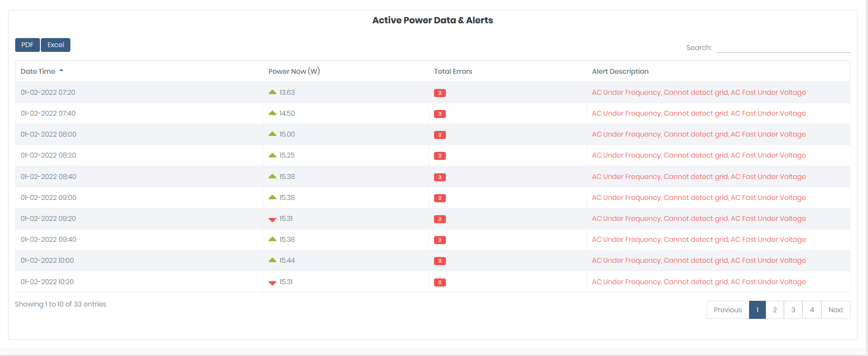Focus the Search input field
The width and height of the screenshot is (868, 356).
pos(782,48)
